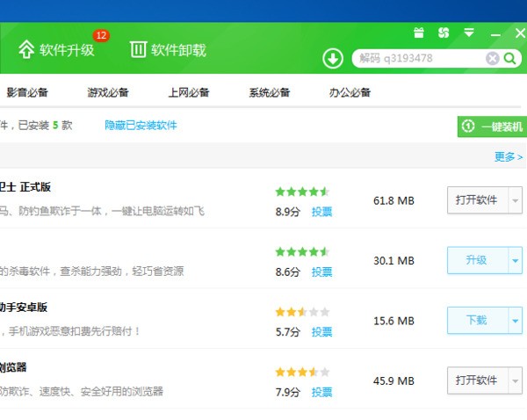Click the 15.6 MB size text
This screenshot has width=527, height=420.
coord(393,321)
